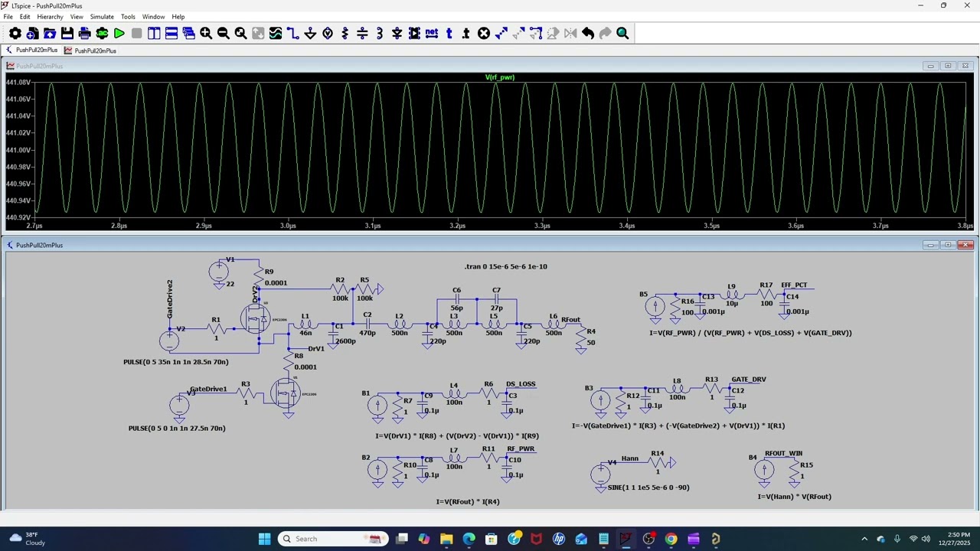Minimize the waveform plot child window
Viewport: 980px width, 551px height.
pyautogui.click(x=930, y=66)
